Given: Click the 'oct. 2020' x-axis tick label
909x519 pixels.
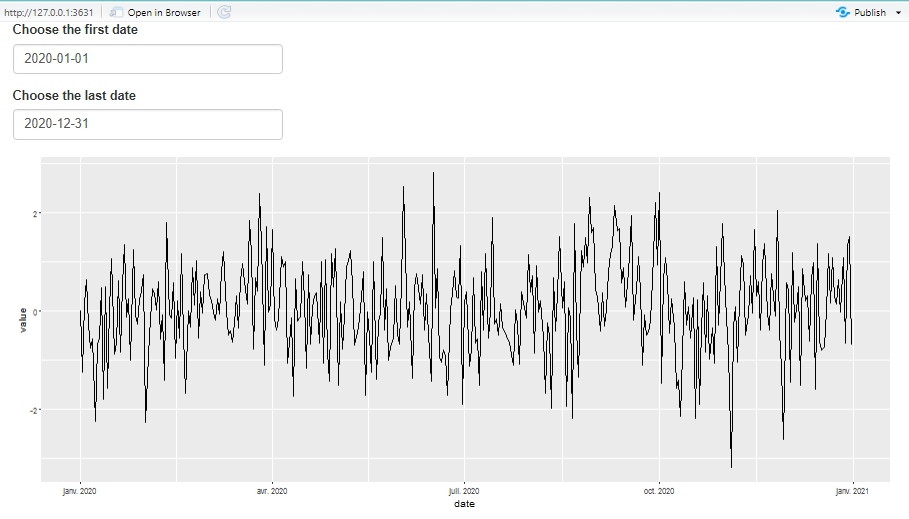Looking at the screenshot, I should point(659,491).
